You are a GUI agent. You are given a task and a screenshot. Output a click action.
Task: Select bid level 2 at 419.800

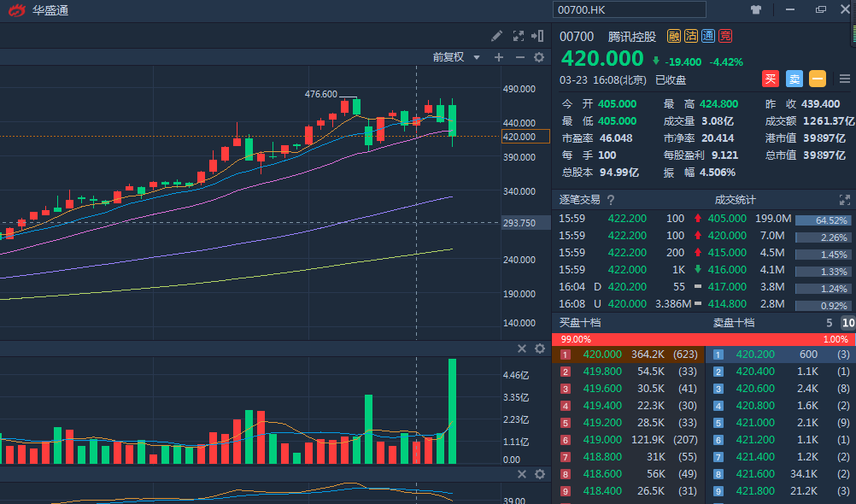(629, 372)
